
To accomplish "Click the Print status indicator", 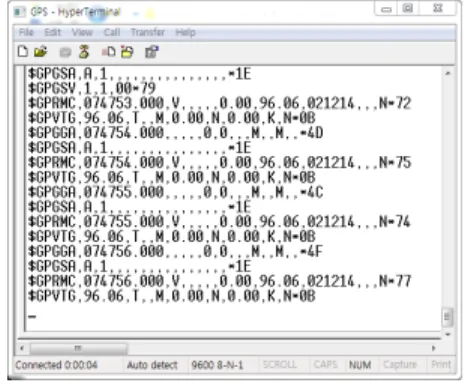I will click(x=441, y=364).
